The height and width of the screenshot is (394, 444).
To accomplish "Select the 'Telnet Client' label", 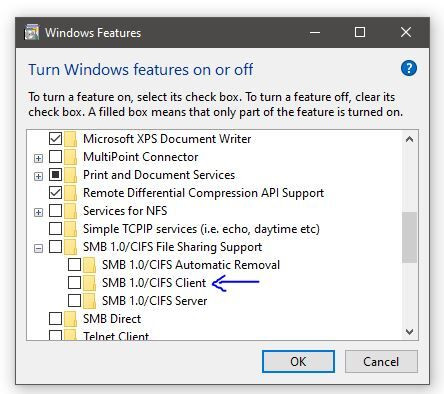I will pos(116,335).
